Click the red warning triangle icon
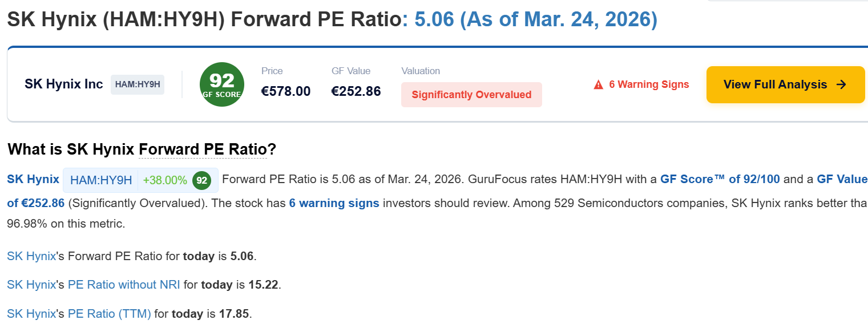The image size is (868, 332). pyautogui.click(x=598, y=85)
